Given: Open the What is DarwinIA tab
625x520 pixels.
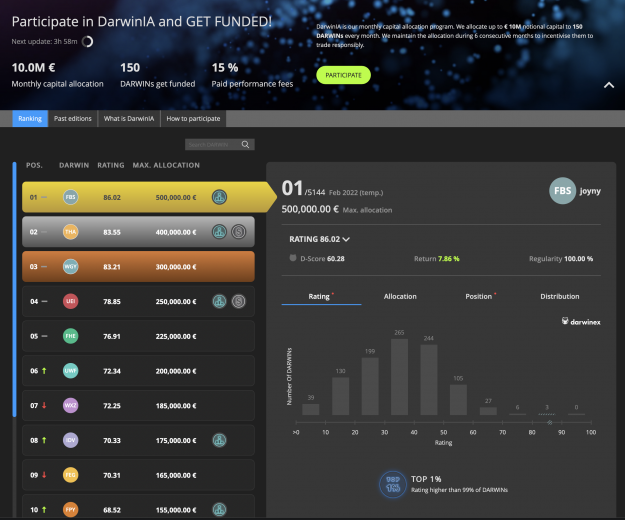Looking at the screenshot, I should (x=129, y=118).
